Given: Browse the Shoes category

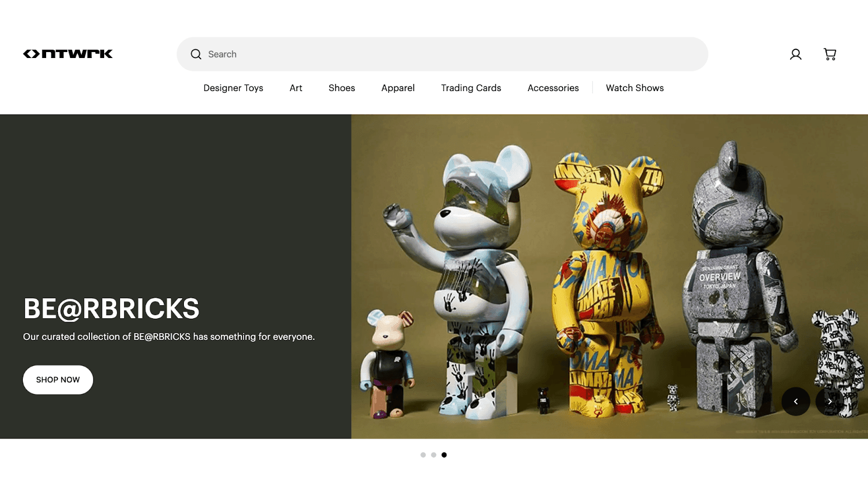Looking at the screenshot, I should click(342, 88).
